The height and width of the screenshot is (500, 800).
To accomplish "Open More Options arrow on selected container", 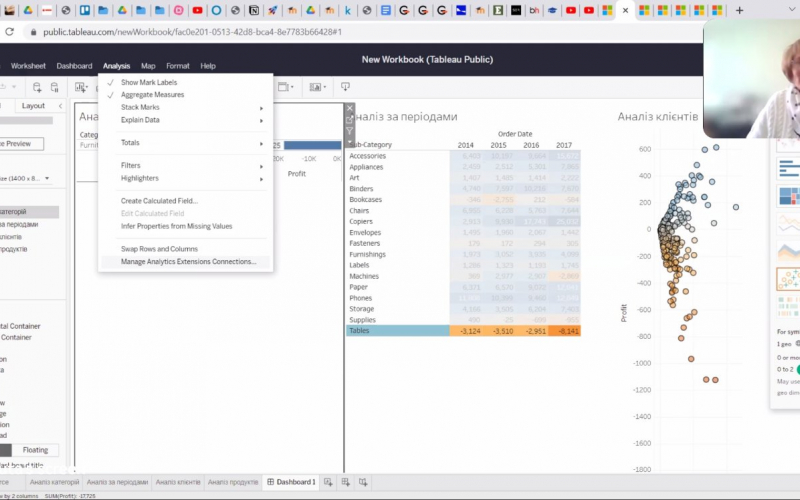I will pyautogui.click(x=350, y=142).
